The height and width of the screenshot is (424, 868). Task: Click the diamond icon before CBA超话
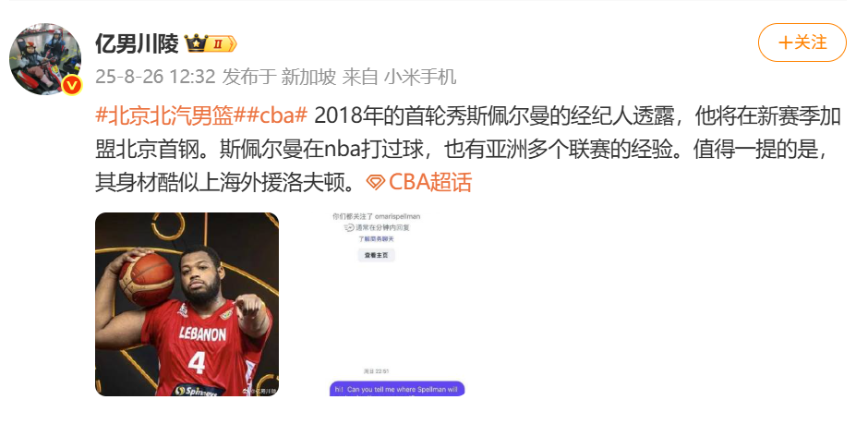(x=375, y=182)
